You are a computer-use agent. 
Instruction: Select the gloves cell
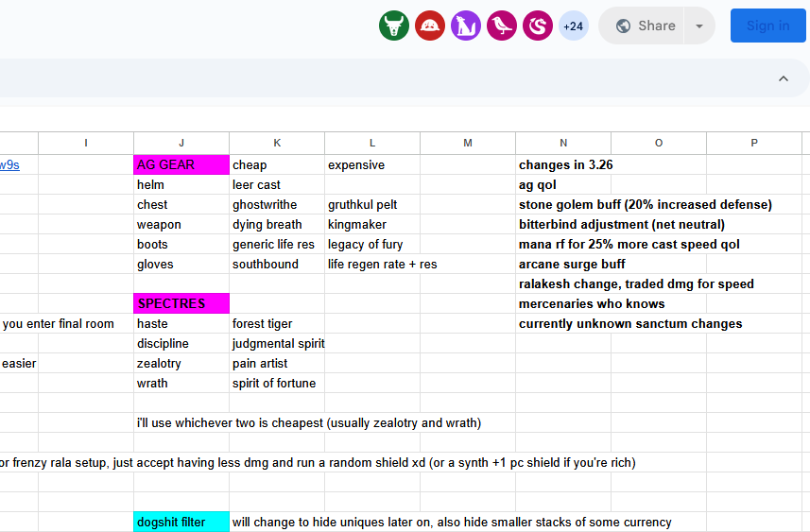coord(181,264)
